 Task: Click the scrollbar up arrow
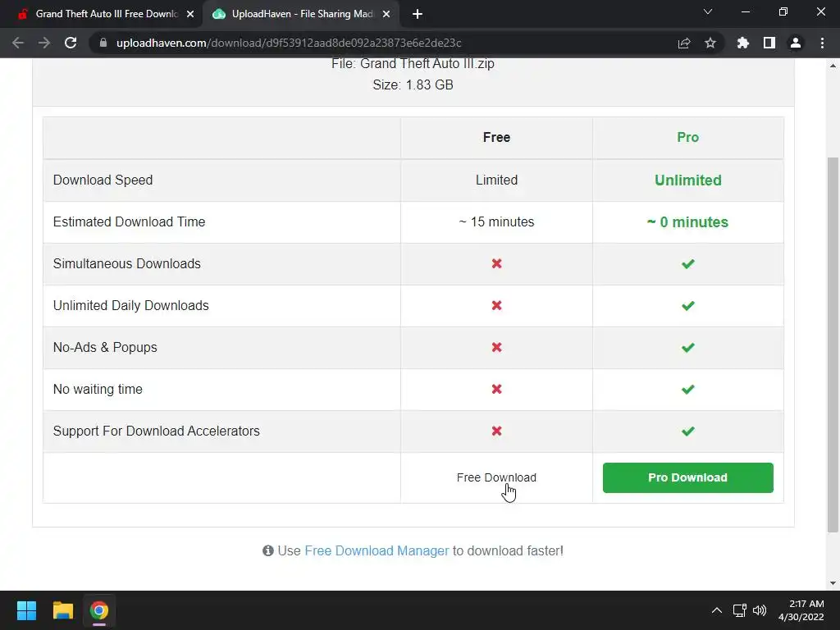point(833,66)
